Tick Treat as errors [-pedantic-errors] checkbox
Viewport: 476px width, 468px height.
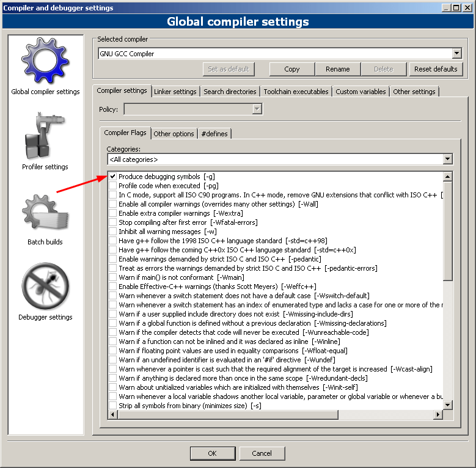click(x=113, y=268)
